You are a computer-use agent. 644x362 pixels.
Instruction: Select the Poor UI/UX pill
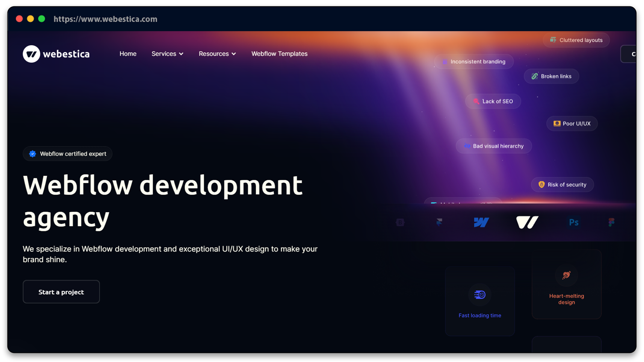pos(572,124)
